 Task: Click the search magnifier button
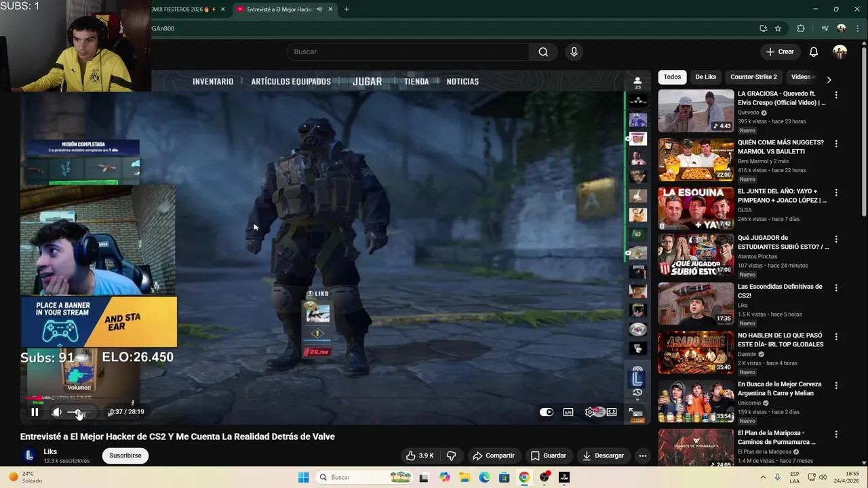click(543, 52)
